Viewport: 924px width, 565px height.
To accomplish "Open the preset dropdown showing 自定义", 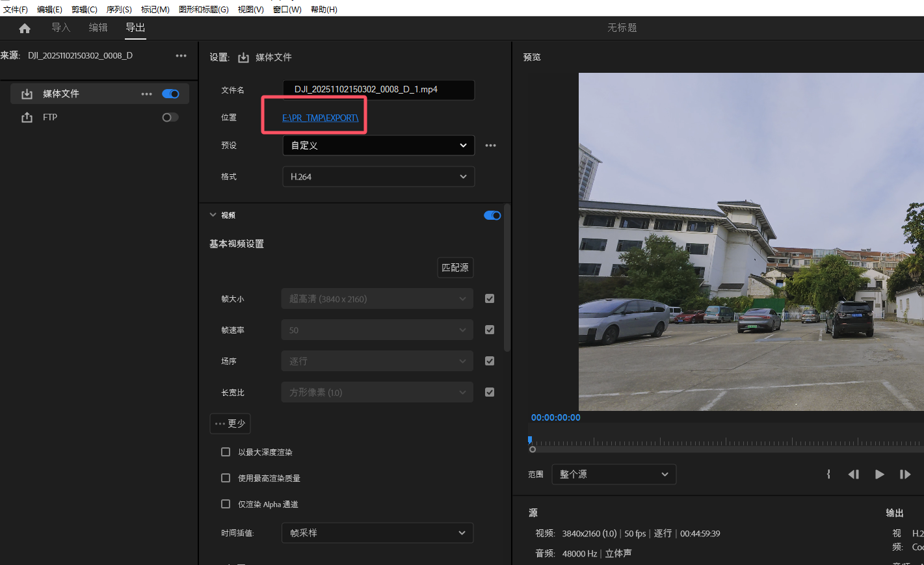I will [x=378, y=146].
